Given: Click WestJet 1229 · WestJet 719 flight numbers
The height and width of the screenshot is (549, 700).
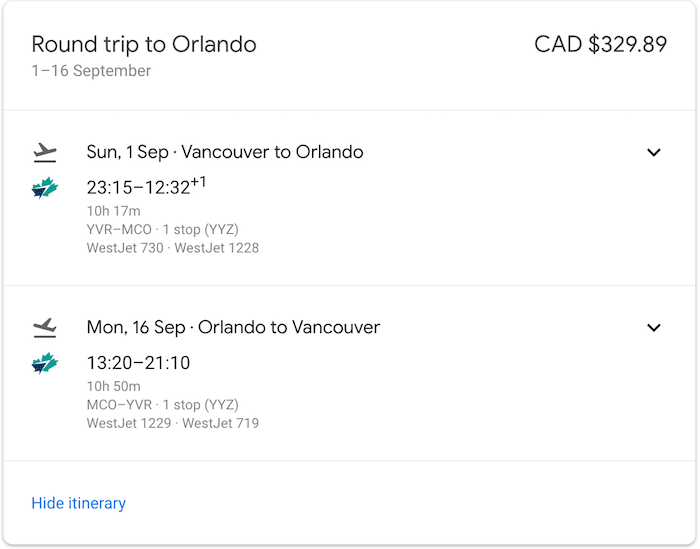Looking at the screenshot, I should [173, 424].
